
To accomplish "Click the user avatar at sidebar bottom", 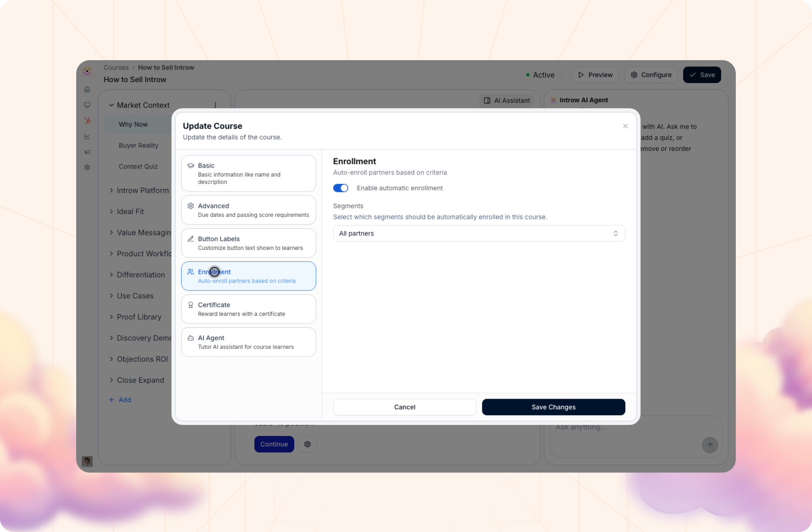I will point(87,461).
